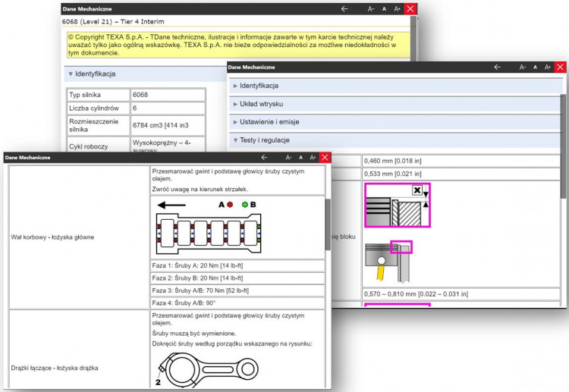Viewport: 569px width, 392px height.
Task: Select 'Faza 4: Śruby A/B: 90°' row
Action: 237,303
